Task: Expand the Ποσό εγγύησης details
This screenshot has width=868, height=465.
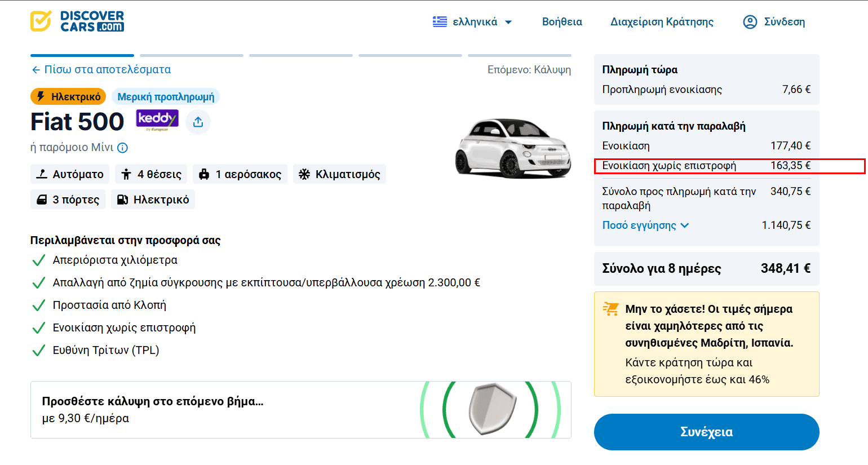Action: click(645, 225)
